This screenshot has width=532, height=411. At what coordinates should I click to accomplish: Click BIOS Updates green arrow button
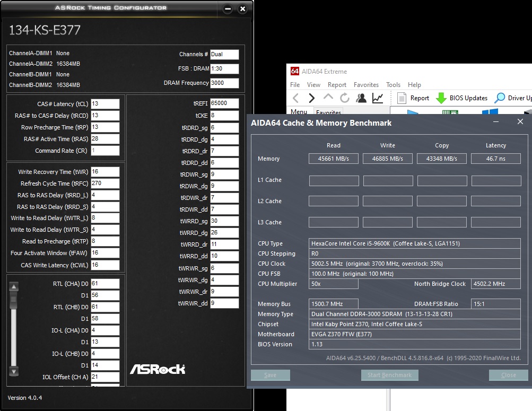461,98
